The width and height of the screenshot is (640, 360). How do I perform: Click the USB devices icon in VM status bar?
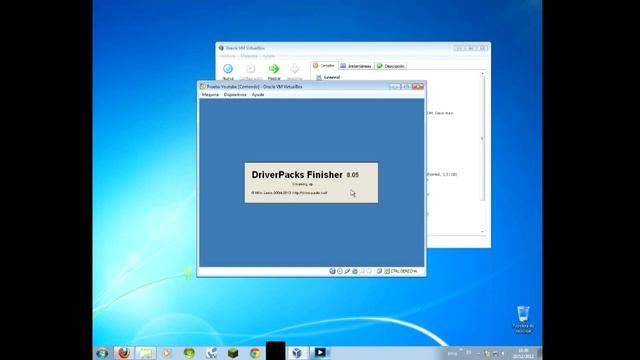[347, 271]
